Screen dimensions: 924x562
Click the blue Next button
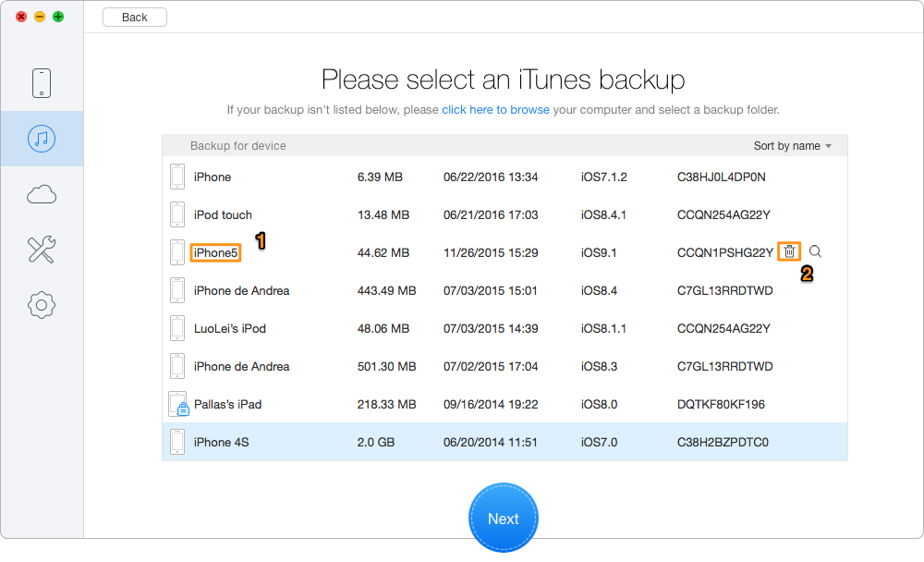pos(504,518)
